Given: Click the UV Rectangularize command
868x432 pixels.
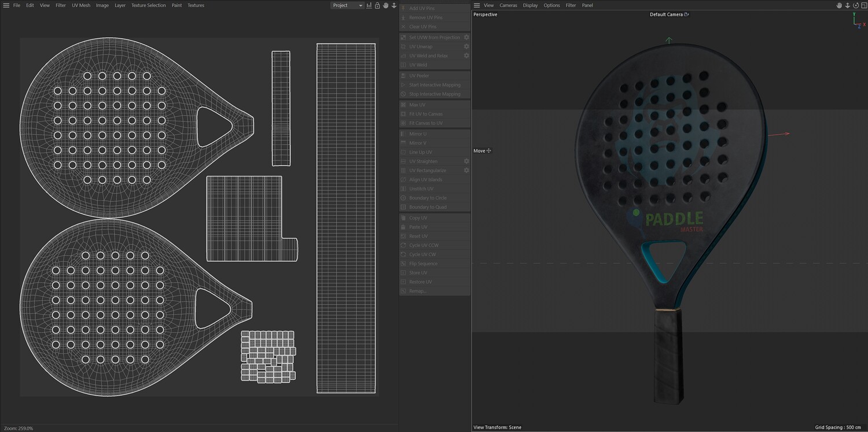Looking at the screenshot, I should point(431,171).
